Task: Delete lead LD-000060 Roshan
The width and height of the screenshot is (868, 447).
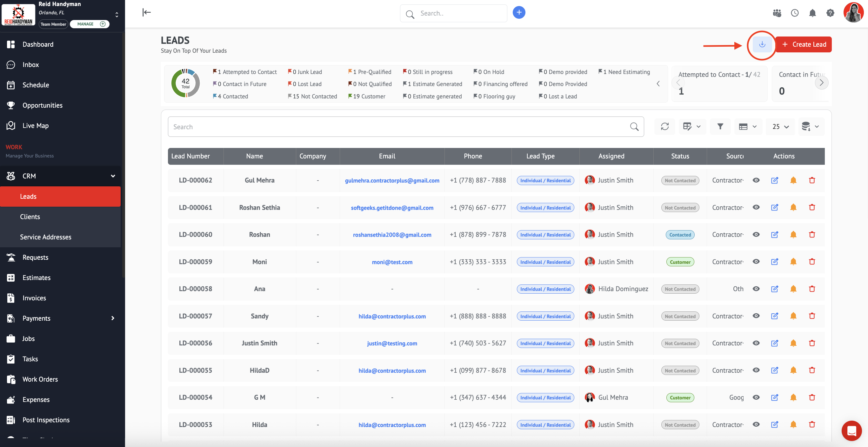Action: point(812,234)
